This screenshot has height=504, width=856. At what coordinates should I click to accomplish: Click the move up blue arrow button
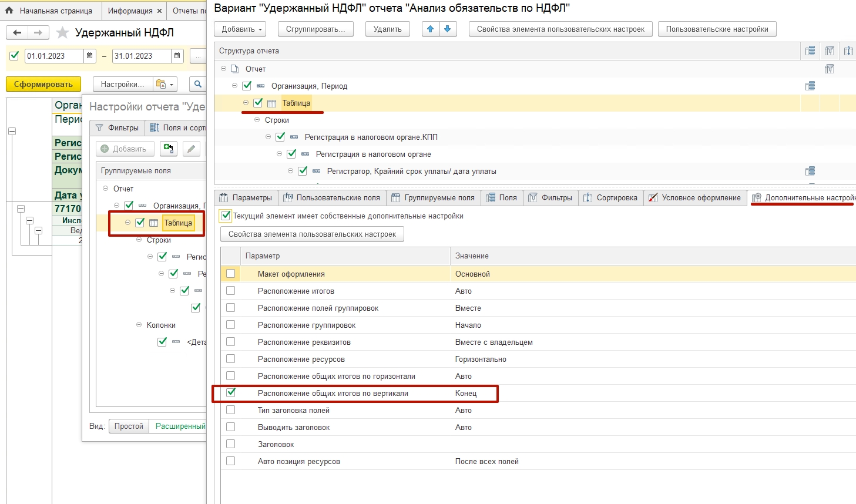[431, 29]
